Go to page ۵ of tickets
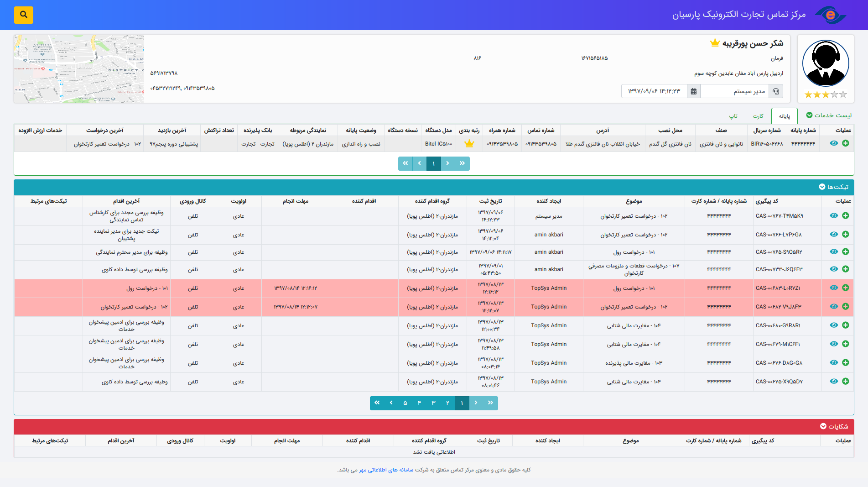The height and width of the screenshot is (487, 868). click(x=405, y=403)
